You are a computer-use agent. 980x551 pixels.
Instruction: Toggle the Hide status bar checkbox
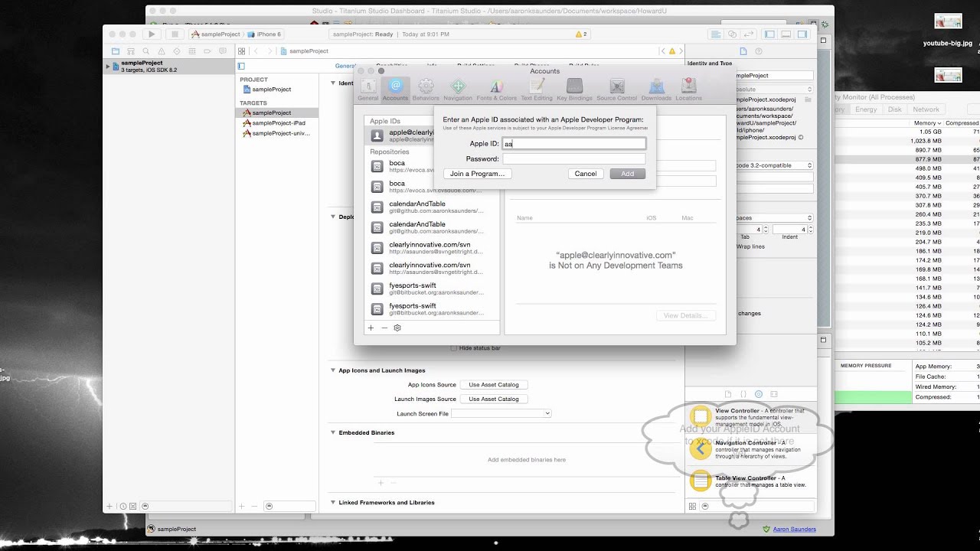(453, 348)
